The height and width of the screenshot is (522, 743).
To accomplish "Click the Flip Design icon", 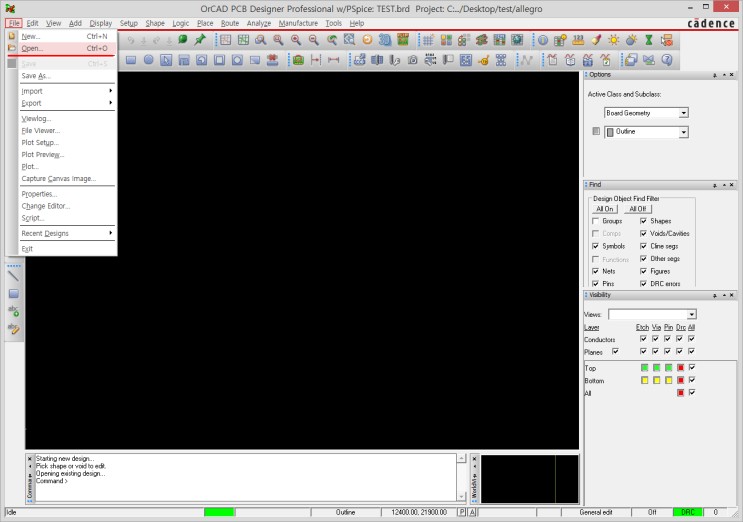I will pyautogui.click(x=403, y=40).
